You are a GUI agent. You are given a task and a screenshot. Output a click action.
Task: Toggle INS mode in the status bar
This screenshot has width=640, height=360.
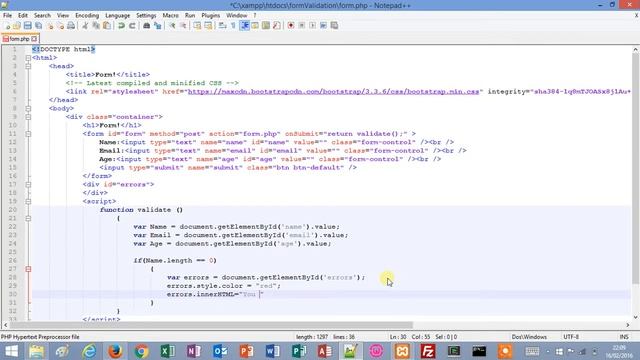(x=624, y=337)
